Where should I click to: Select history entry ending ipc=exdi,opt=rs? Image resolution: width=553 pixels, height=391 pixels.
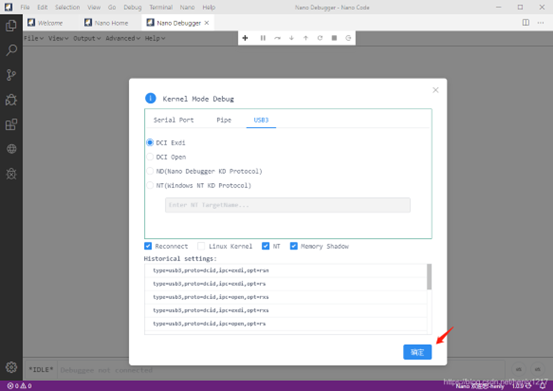coord(286,284)
